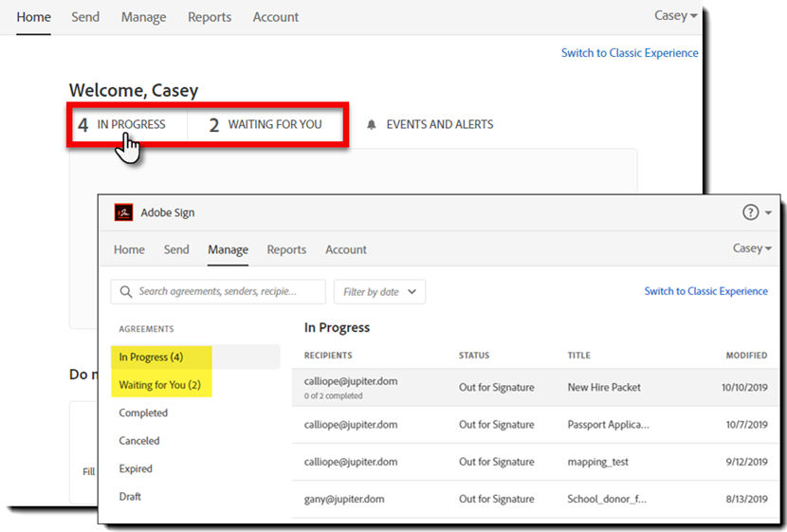Click the 10/10/2019 modified date
This screenshot has width=787, height=532.
744,388
